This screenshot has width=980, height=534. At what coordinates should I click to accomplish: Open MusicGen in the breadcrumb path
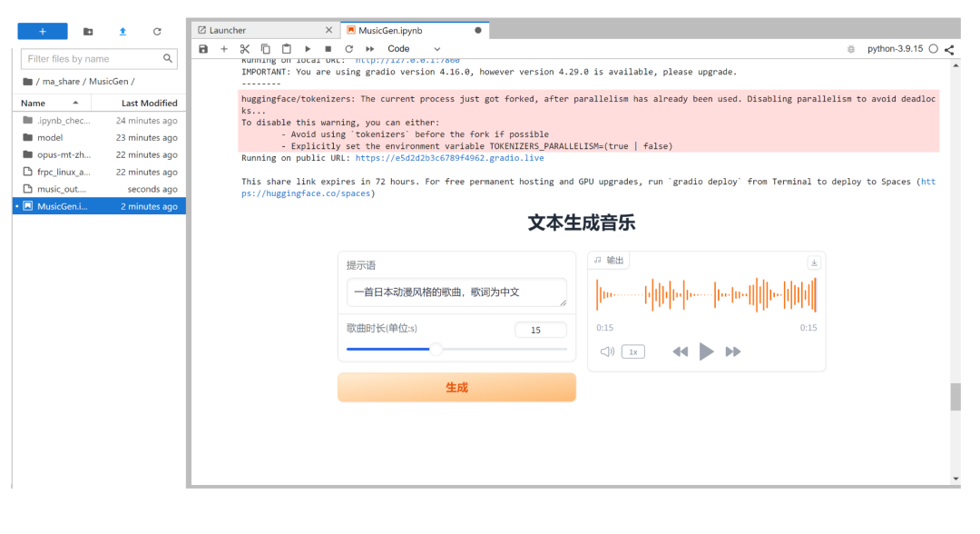pos(108,82)
